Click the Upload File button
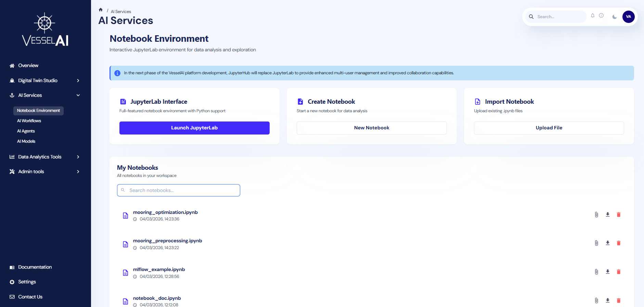Image resolution: width=644 pixels, height=307 pixels. [549, 128]
